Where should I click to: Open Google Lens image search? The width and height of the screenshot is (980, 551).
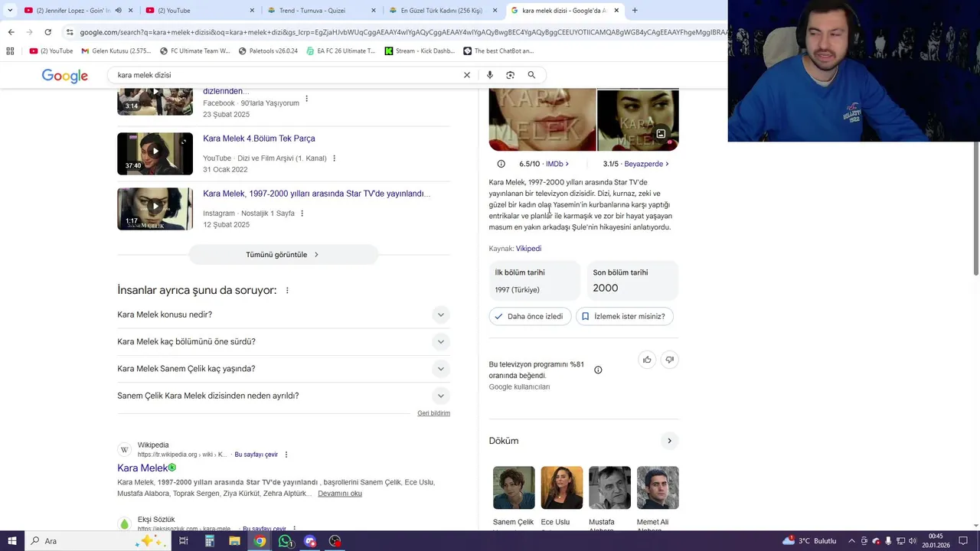tap(511, 75)
